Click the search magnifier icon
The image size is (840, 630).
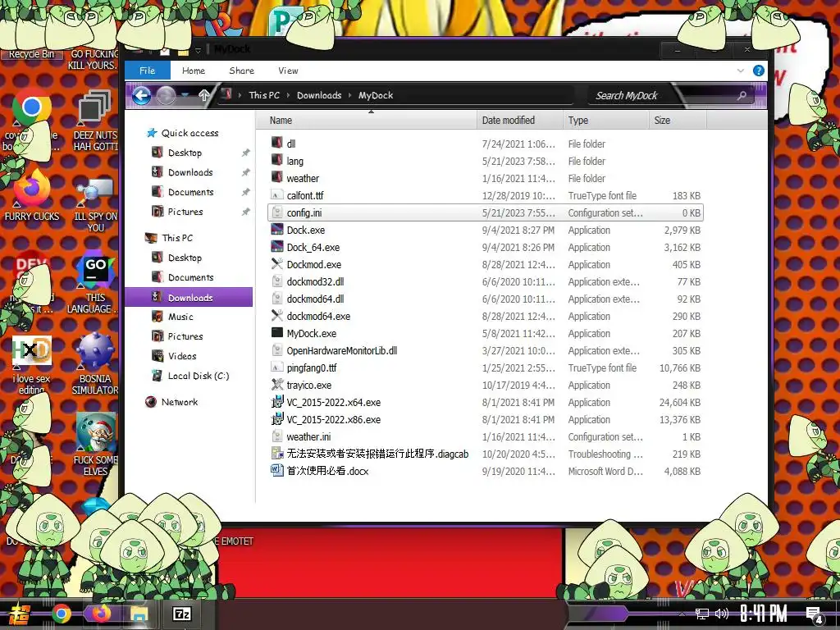(x=742, y=96)
